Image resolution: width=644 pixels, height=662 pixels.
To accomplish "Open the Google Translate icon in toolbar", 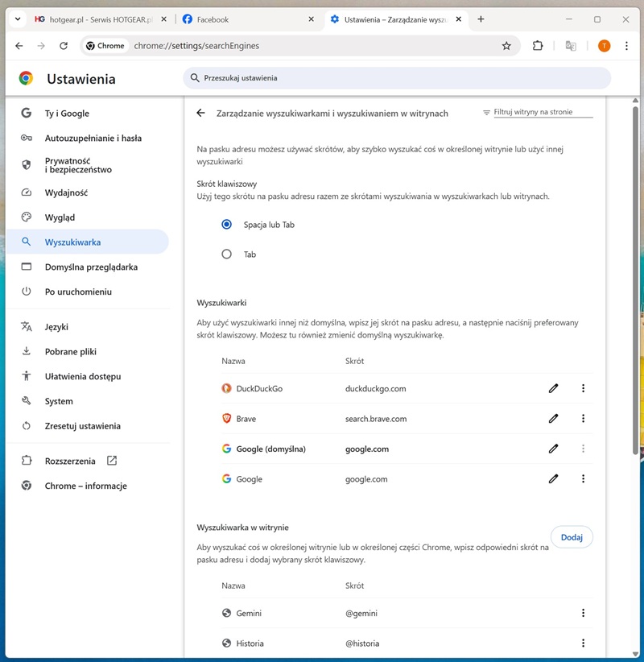I will pos(571,46).
